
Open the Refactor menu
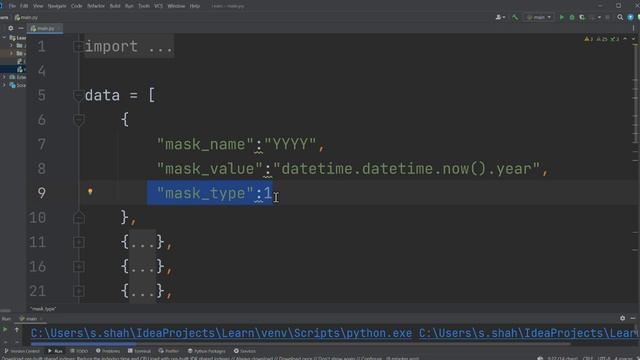[96, 6]
